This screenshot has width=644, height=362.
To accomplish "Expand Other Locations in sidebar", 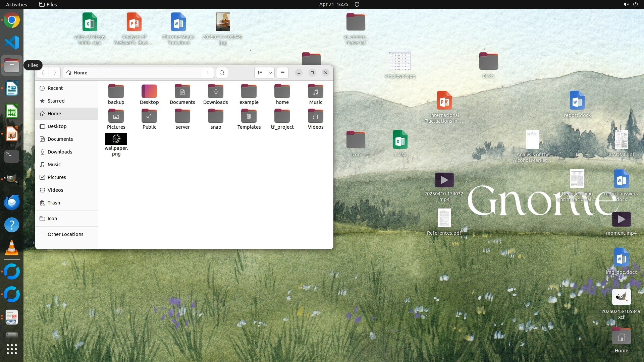I will pos(65,234).
